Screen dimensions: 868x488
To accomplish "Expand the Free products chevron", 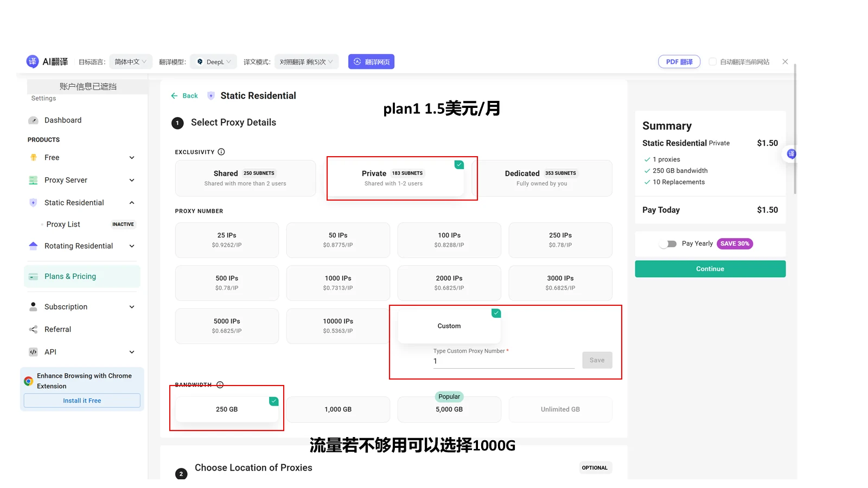I will point(132,157).
